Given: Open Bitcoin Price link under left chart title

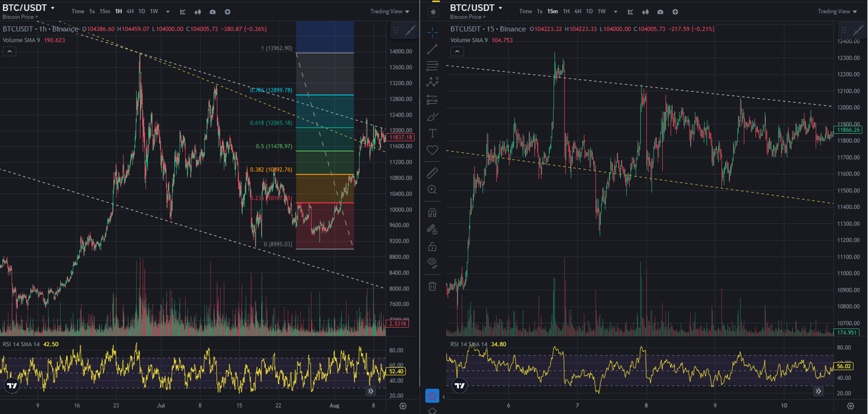Looking at the screenshot, I should click(x=19, y=17).
